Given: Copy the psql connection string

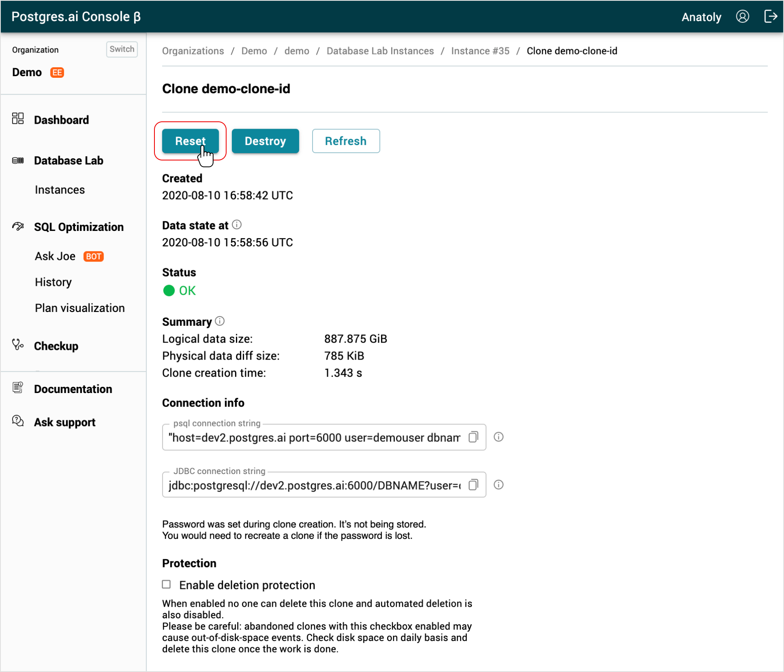Looking at the screenshot, I should (473, 437).
